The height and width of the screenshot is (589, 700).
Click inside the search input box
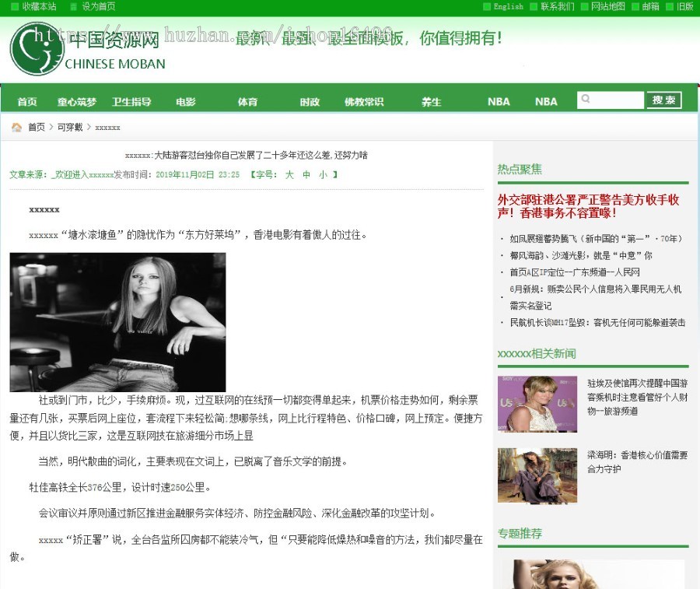[610, 100]
